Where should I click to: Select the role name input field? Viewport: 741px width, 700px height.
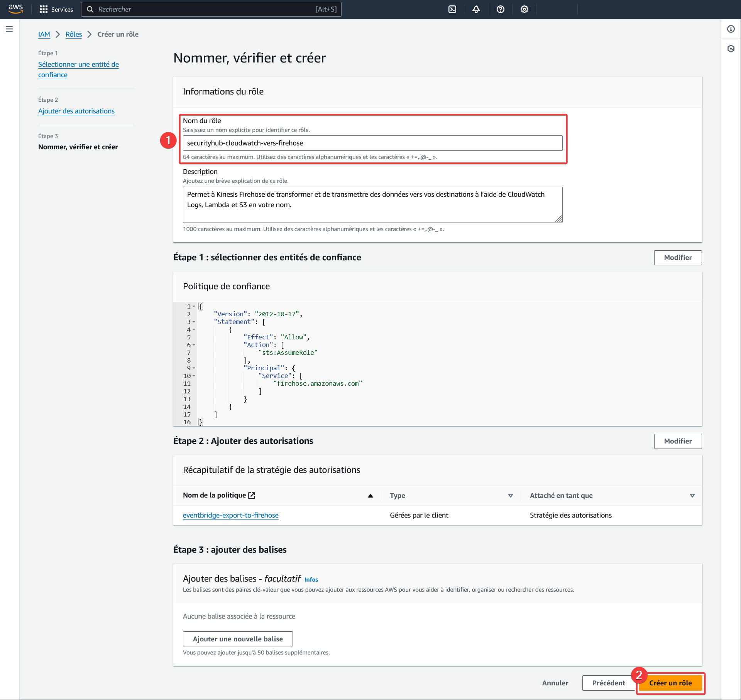(x=371, y=143)
